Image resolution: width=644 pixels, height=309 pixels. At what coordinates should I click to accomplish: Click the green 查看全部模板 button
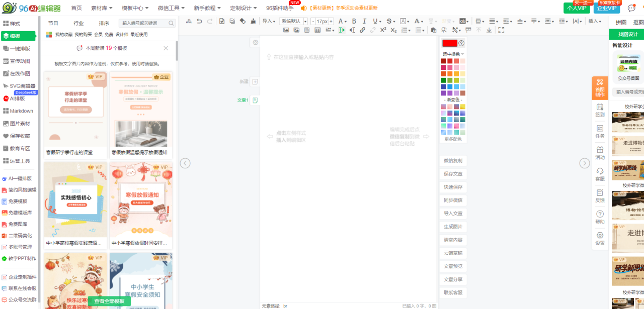109,301
